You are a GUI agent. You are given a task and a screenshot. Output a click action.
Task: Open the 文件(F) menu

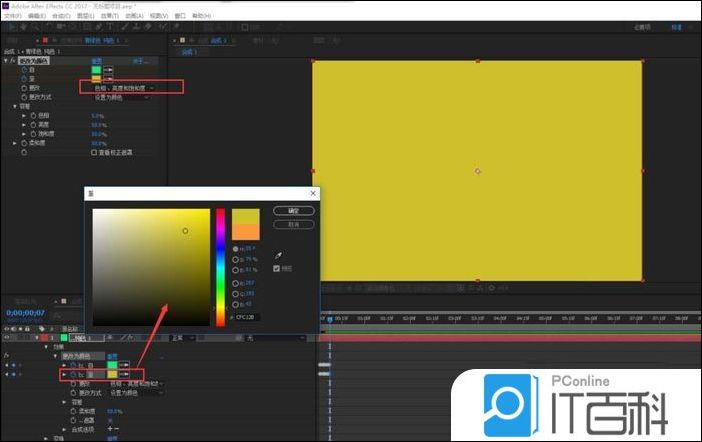tap(10, 16)
